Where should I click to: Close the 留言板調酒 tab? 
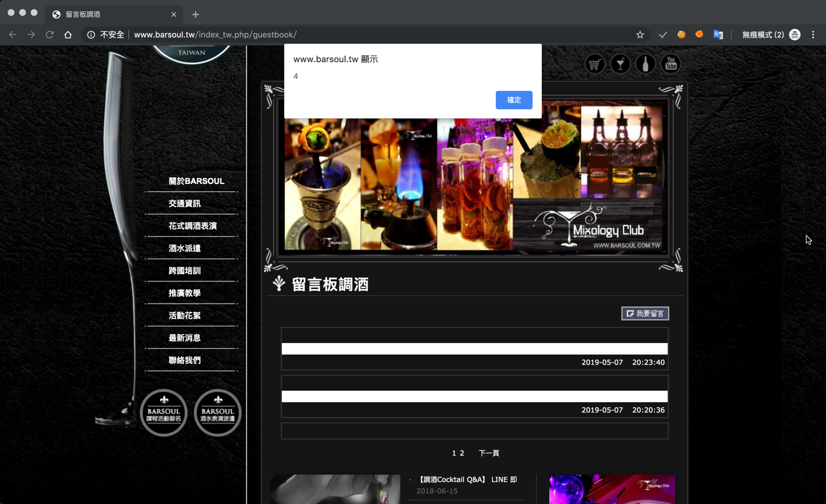(x=174, y=14)
